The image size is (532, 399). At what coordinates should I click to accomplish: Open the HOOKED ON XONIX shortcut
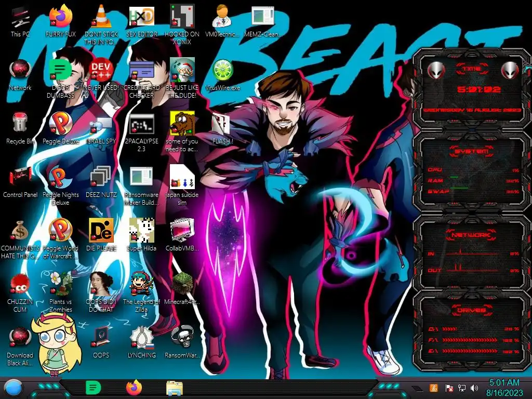point(182,24)
